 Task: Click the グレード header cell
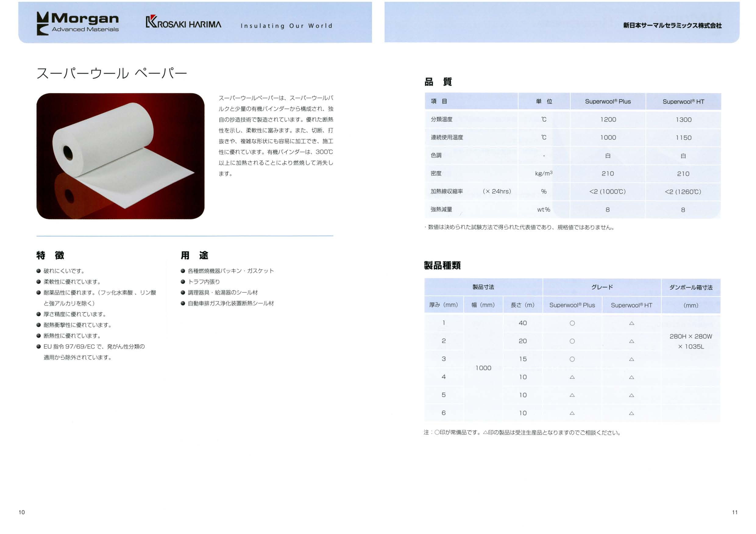(x=602, y=287)
